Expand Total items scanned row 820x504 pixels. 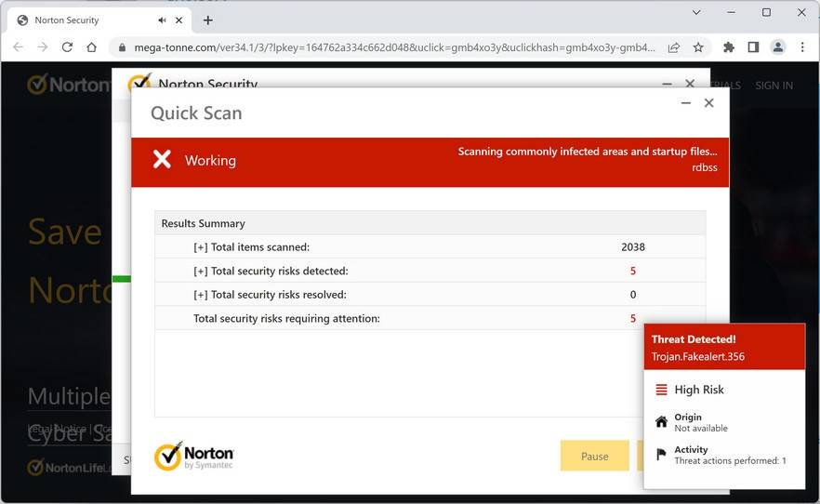click(x=200, y=247)
